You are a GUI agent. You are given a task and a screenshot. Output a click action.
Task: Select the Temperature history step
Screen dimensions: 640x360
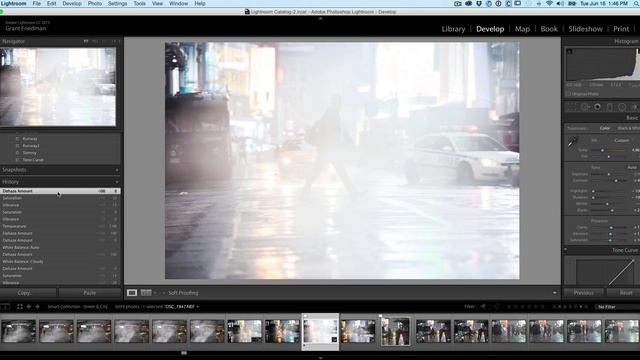(60, 226)
